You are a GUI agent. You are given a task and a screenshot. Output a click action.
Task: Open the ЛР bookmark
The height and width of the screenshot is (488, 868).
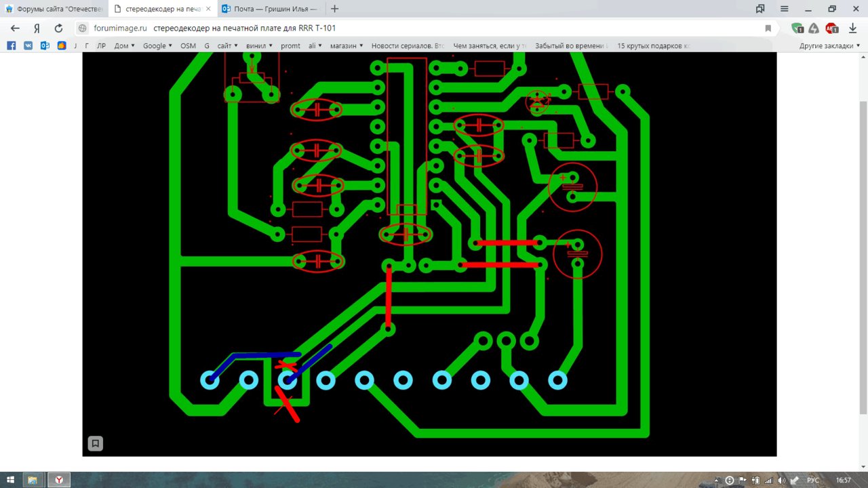[x=101, y=45]
